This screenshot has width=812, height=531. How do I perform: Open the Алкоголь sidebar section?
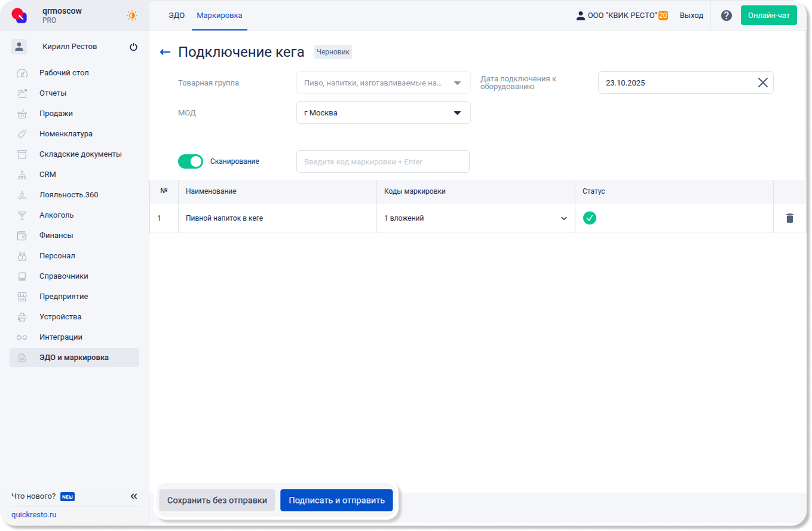click(x=56, y=215)
